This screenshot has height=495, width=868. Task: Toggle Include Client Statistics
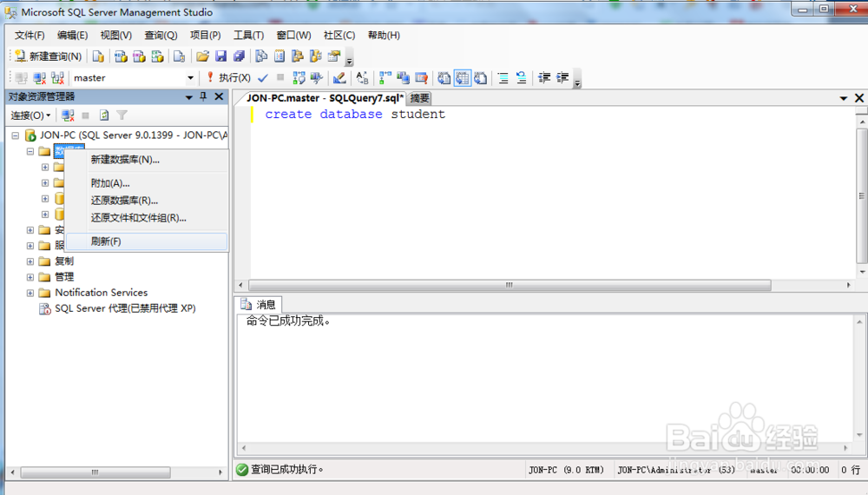pyautogui.click(x=403, y=78)
